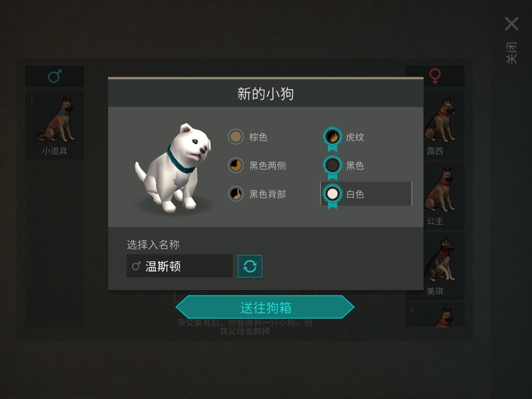Select male dog 小道具 thumbnail

[x=55, y=126]
